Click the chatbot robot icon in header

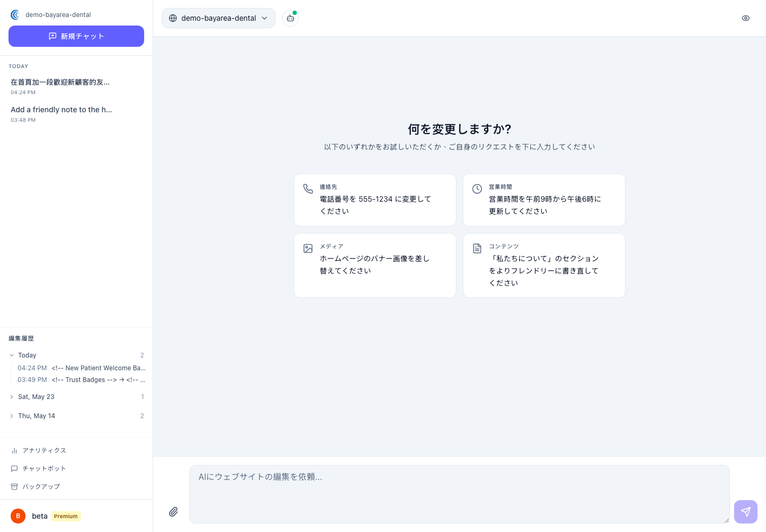290,18
